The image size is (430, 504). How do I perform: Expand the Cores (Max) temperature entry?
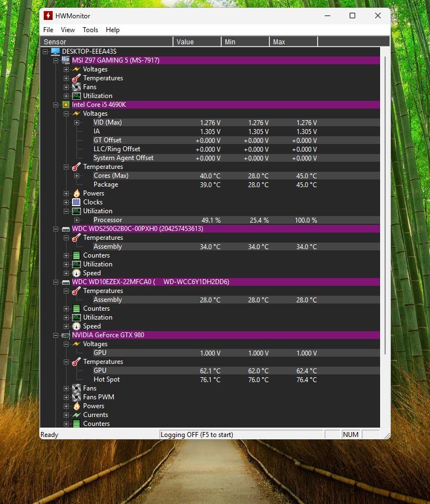point(76,176)
